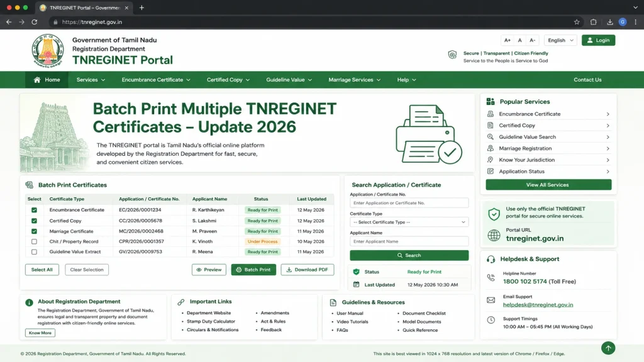Click the Under Process status badge
This screenshot has width=644, height=362.
point(262,242)
